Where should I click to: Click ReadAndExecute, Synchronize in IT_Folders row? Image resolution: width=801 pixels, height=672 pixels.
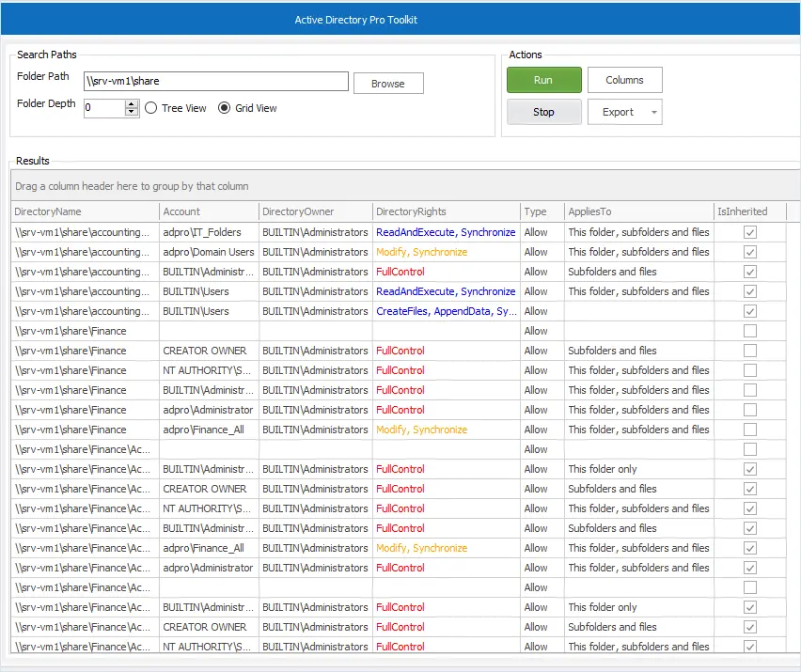point(446,232)
